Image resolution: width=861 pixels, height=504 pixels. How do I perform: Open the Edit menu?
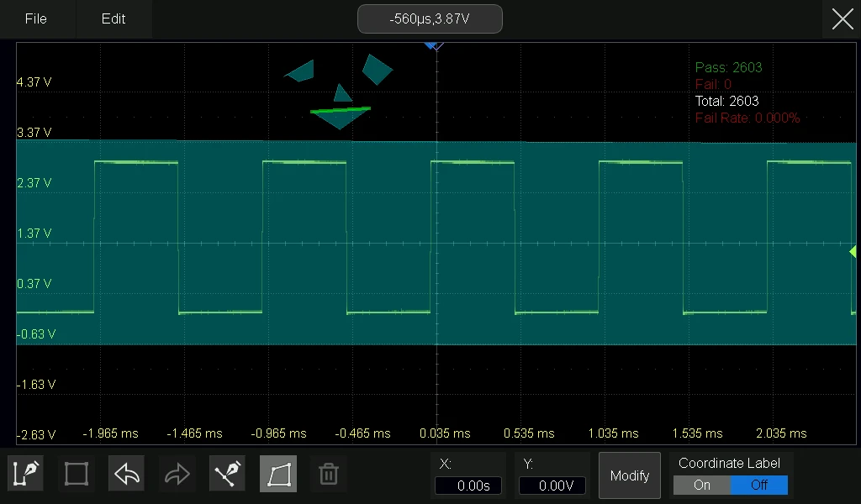point(114,18)
